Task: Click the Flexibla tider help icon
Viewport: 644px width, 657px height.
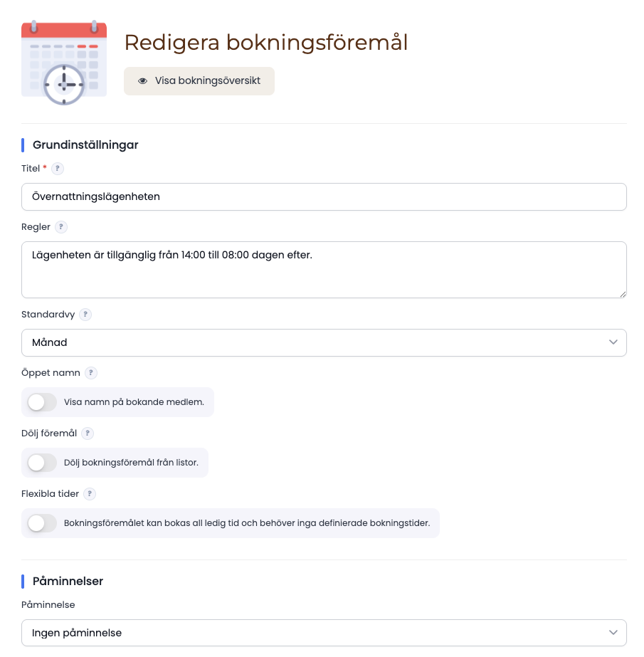Action: [90, 493]
